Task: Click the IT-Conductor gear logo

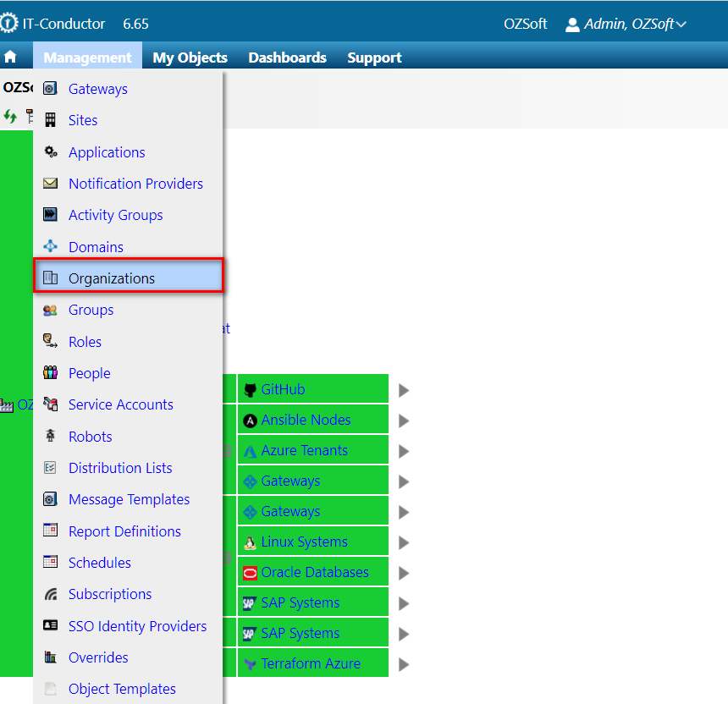Action: (x=8, y=23)
